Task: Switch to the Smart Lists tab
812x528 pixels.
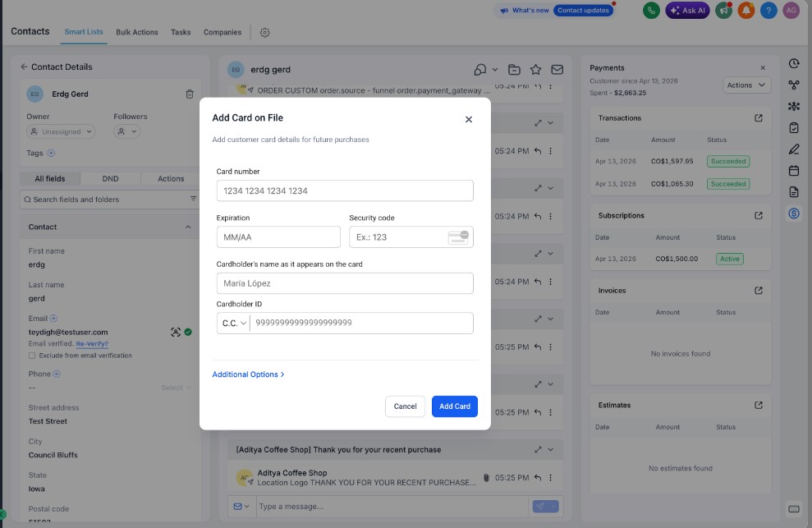Action: (84, 32)
